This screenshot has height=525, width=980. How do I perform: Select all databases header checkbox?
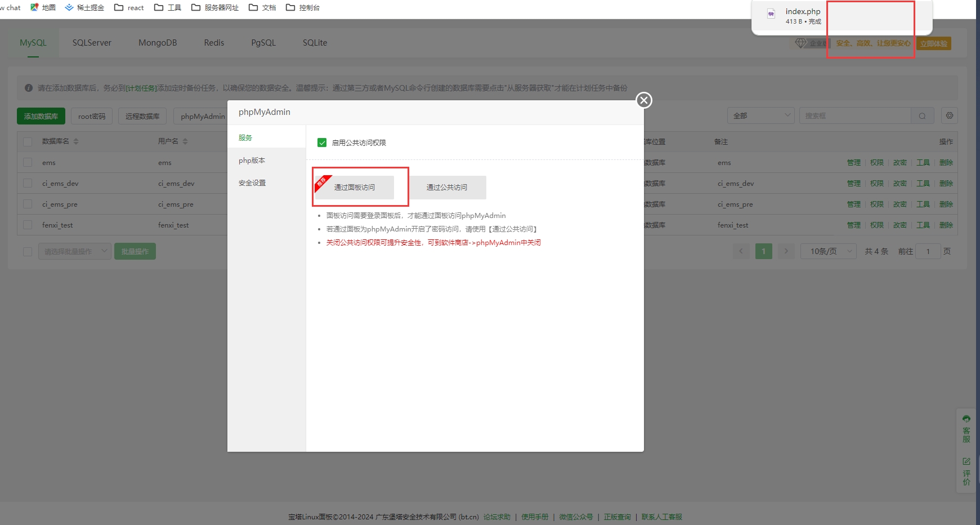pyautogui.click(x=28, y=142)
